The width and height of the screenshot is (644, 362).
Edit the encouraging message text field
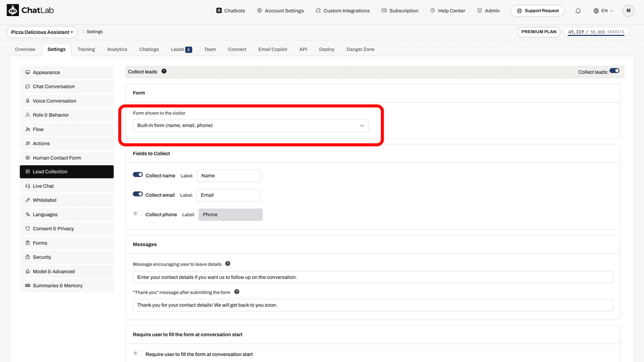tap(373, 277)
